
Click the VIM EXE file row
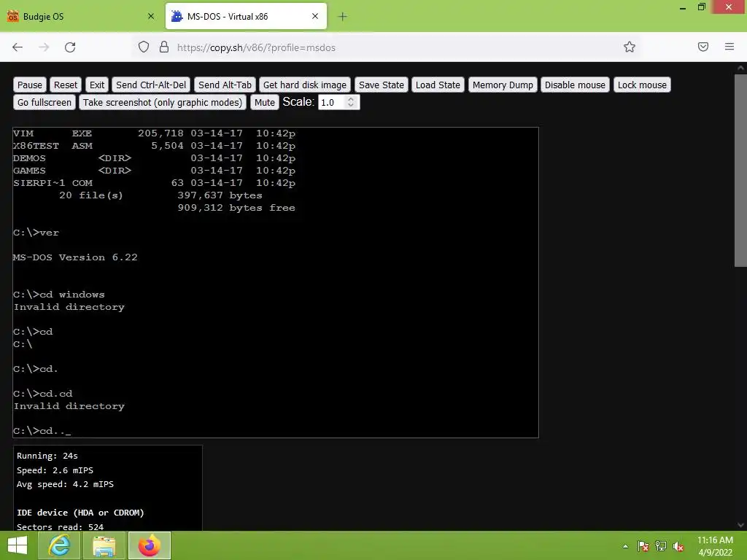pos(155,133)
